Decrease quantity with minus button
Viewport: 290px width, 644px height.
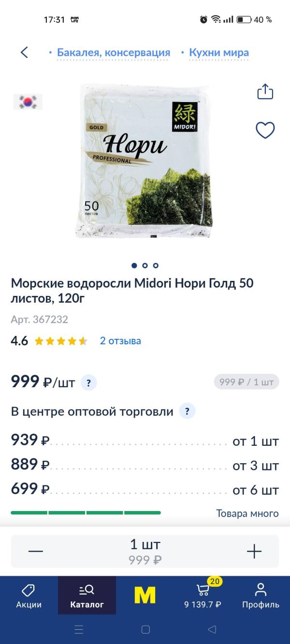36,551
